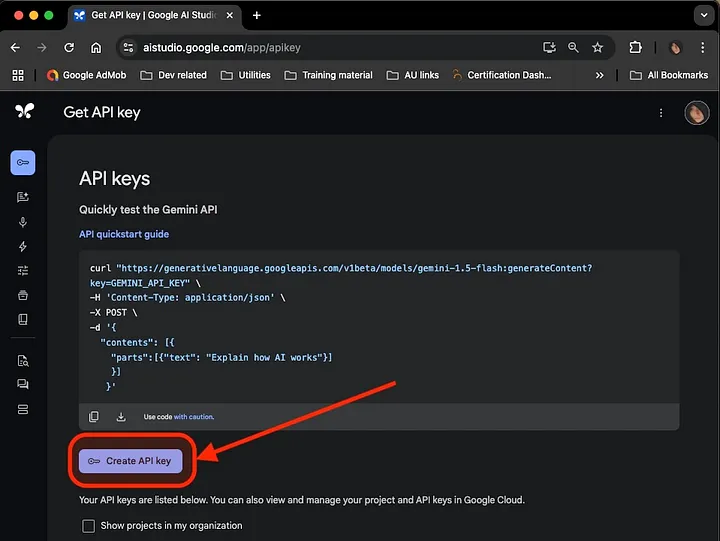Open the Prompt gallery book icon

click(x=23, y=320)
